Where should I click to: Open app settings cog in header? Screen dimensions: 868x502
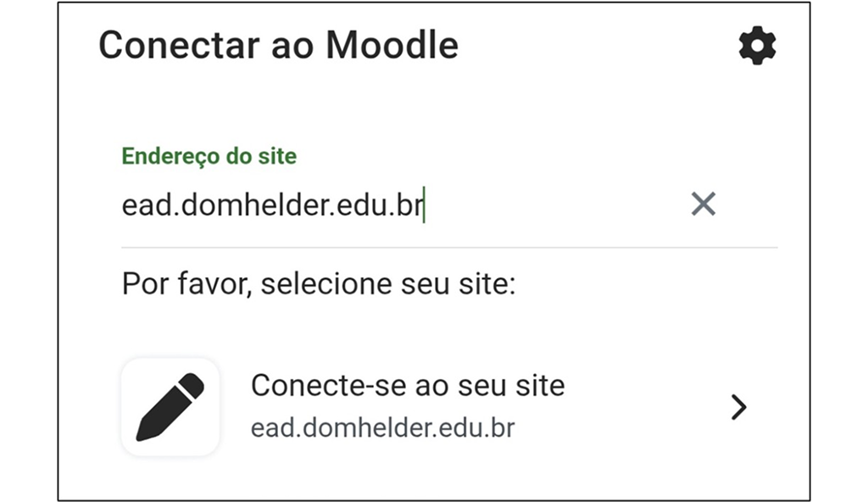pyautogui.click(x=757, y=46)
